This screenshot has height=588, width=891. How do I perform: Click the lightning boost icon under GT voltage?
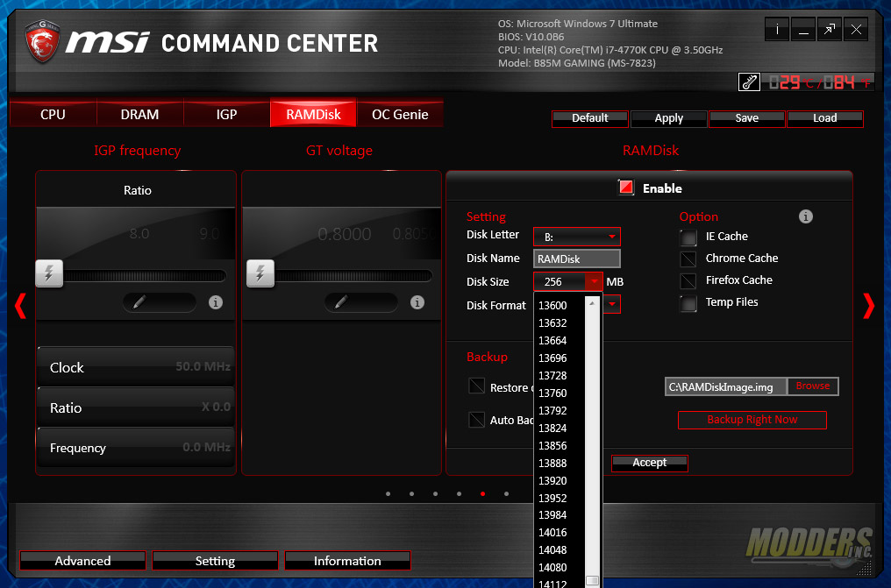point(260,273)
